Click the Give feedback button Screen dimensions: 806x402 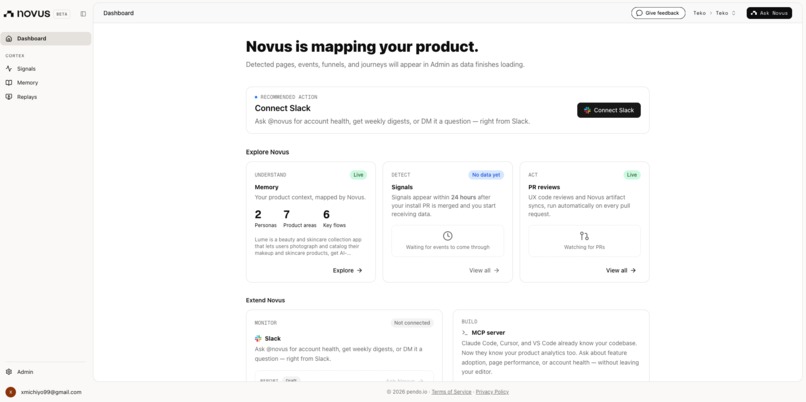click(658, 13)
